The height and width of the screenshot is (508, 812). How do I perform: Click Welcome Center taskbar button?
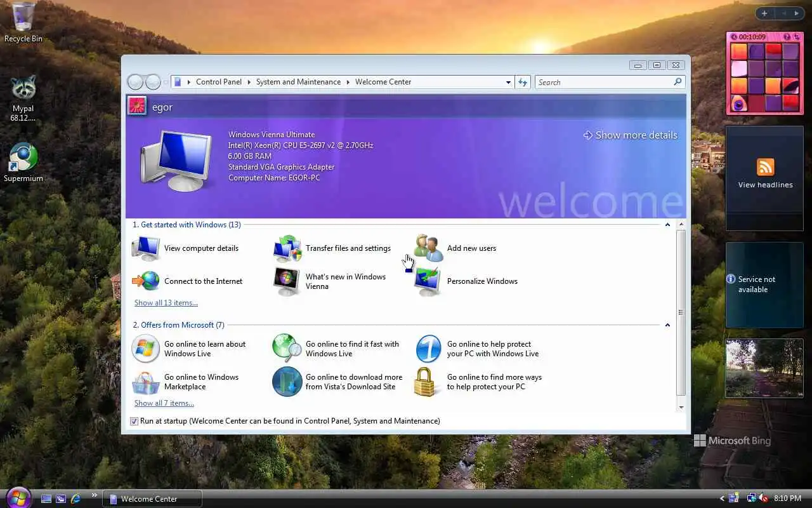point(152,499)
